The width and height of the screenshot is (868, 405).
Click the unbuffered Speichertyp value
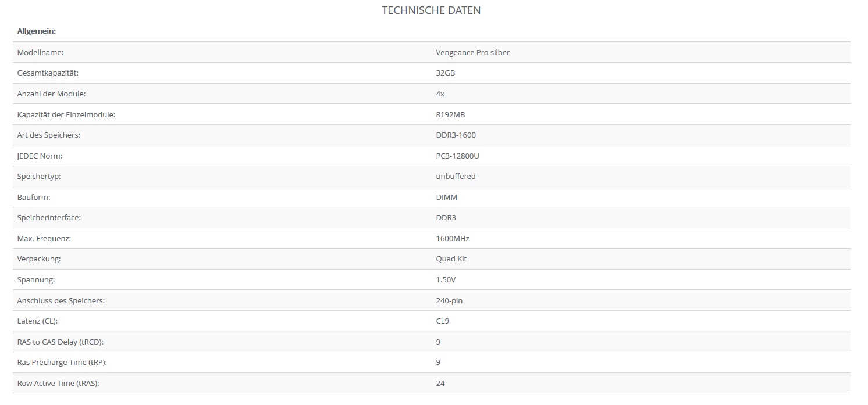point(456,176)
